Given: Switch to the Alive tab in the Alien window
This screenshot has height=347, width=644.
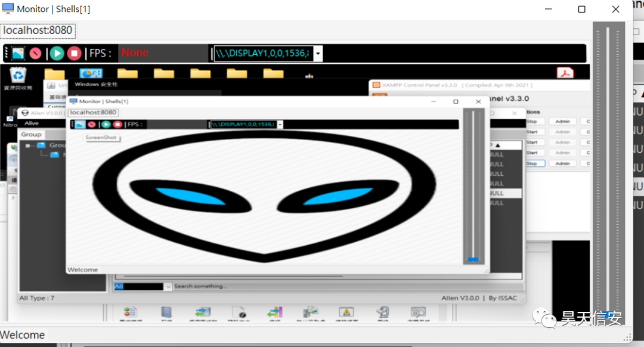Looking at the screenshot, I should 32,123.
